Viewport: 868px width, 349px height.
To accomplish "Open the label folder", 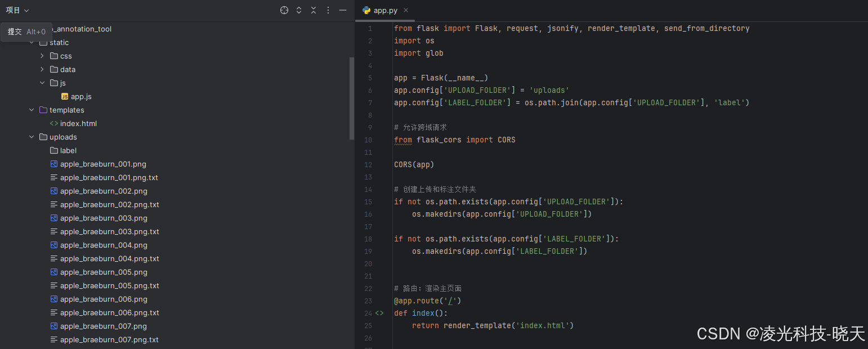I will tap(68, 150).
